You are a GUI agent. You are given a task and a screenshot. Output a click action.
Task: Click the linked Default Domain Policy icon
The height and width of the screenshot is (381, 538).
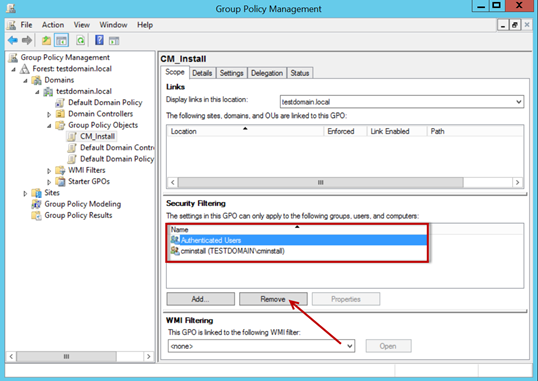pyautogui.click(x=60, y=103)
